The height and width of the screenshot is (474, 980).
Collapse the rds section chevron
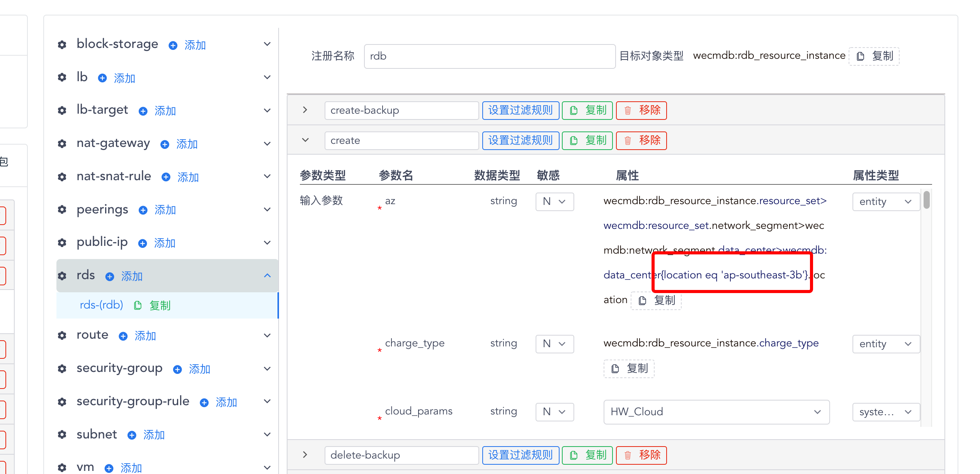(x=267, y=275)
